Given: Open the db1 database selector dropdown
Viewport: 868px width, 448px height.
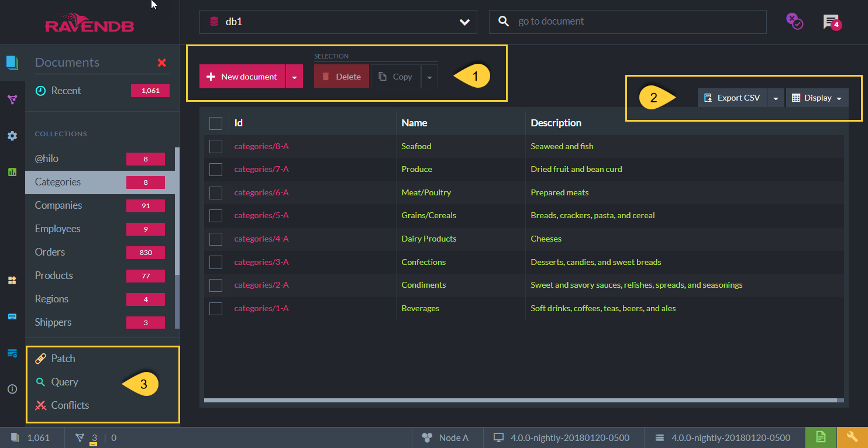Looking at the screenshot, I should (x=338, y=22).
